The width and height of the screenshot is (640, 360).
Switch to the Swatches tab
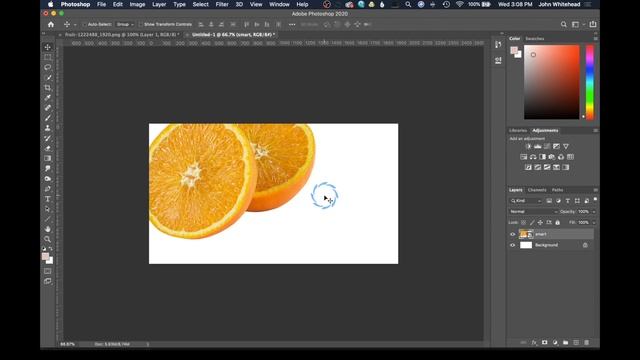[x=535, y=39]
